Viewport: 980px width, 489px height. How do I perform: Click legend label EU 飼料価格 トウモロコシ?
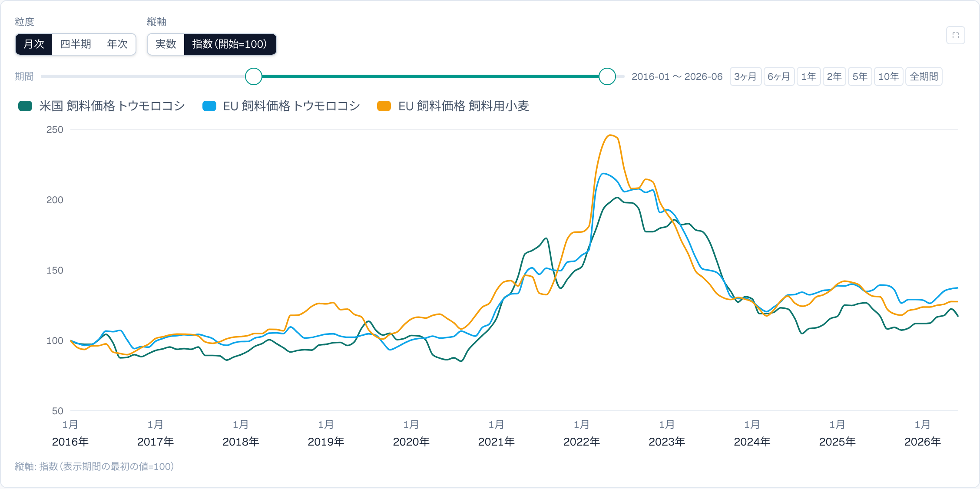(x=292, y=106)
